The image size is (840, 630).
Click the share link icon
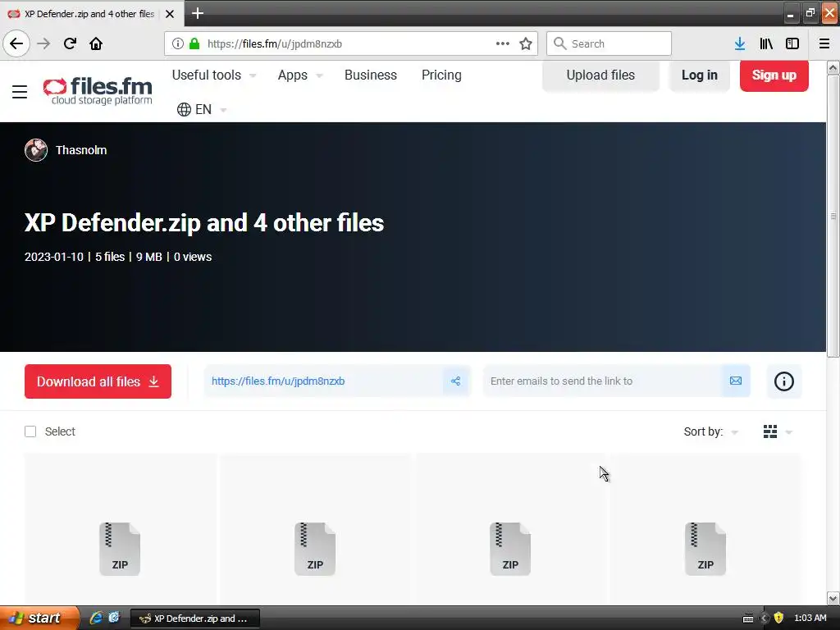coord(456,381)
